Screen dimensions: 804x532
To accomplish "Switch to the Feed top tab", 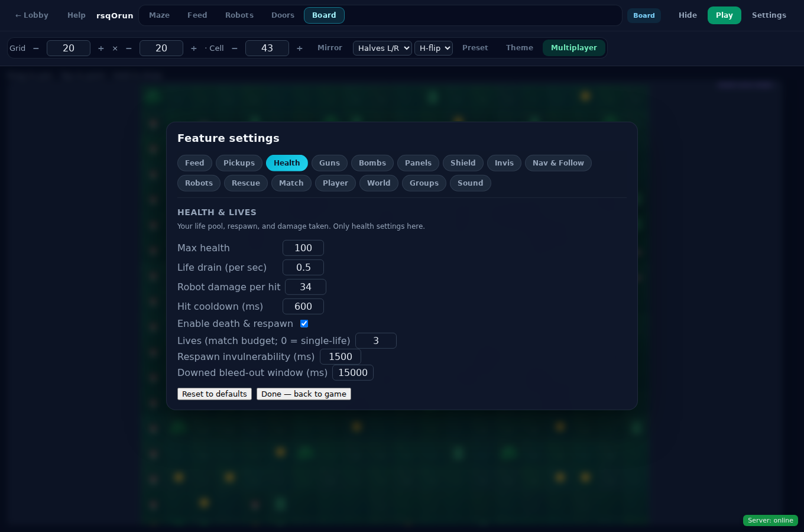I will [197, 15].
